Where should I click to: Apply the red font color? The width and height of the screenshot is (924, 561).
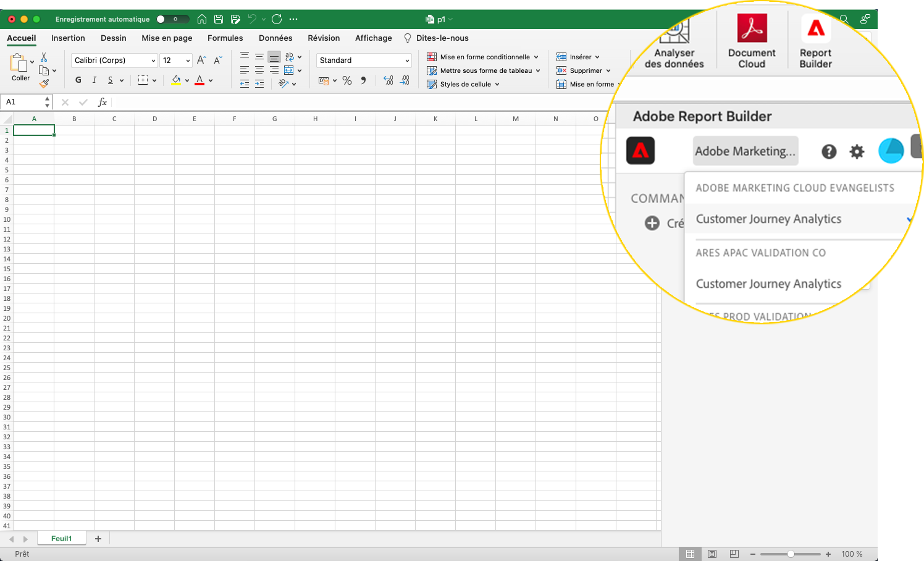[x=199, y=80]
